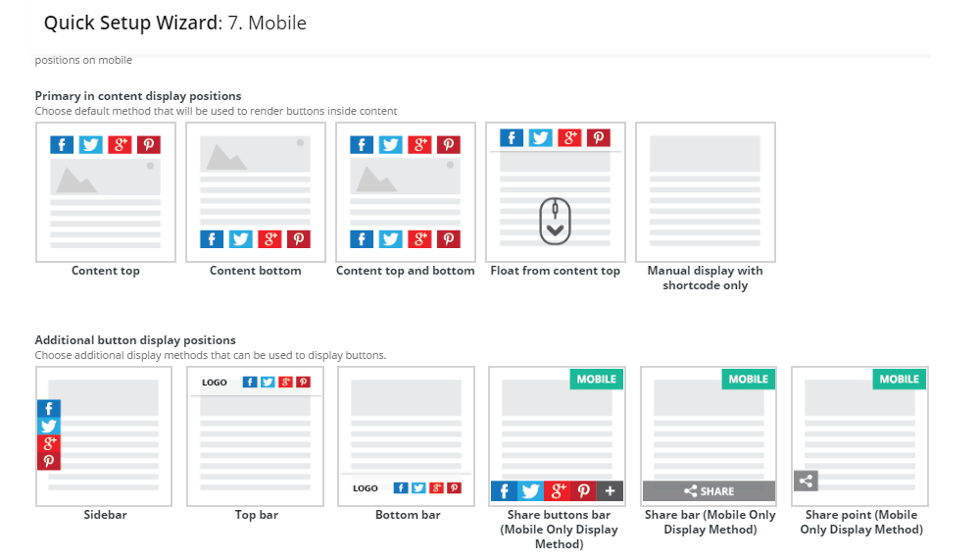The height and width of the screenshot is (560, 980).
Task: Click Google Plus icon in Share buttons bar thumbnail
Action: pos(558,491)
